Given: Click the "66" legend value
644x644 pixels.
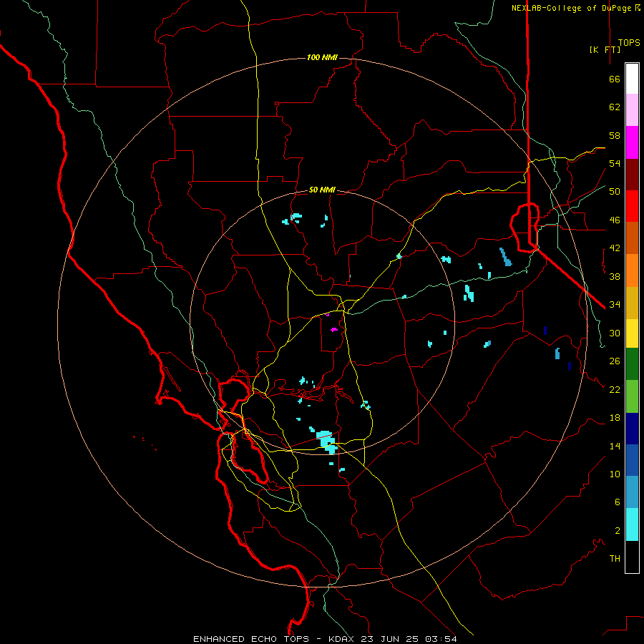Looking at the screenshot, I should (615, 79).
